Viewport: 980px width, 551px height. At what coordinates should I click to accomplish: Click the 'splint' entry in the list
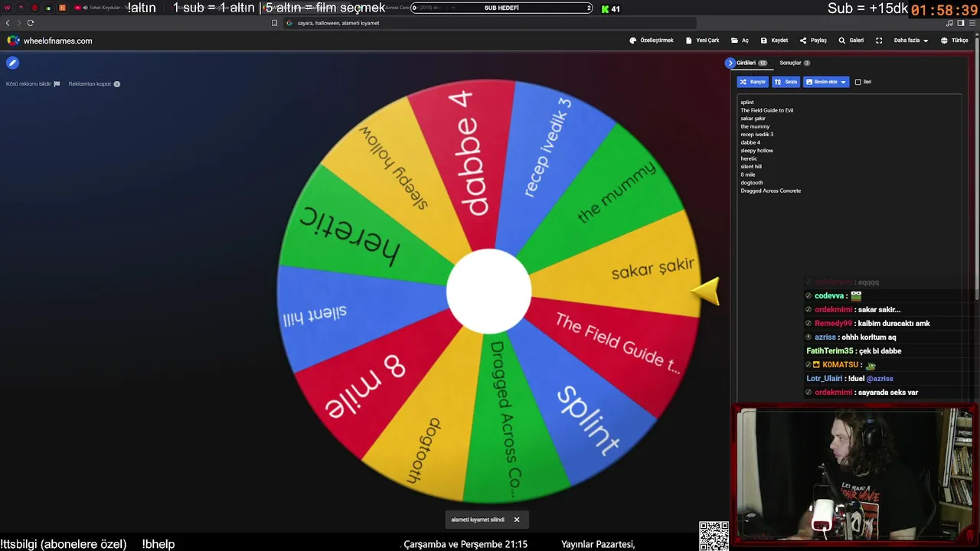[747, 103]
